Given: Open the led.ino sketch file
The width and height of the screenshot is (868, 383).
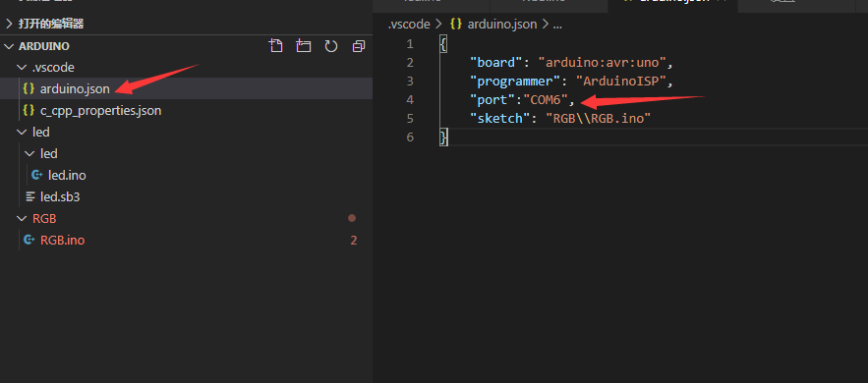Looking at the screenshot, I should (x=67, y=175).
